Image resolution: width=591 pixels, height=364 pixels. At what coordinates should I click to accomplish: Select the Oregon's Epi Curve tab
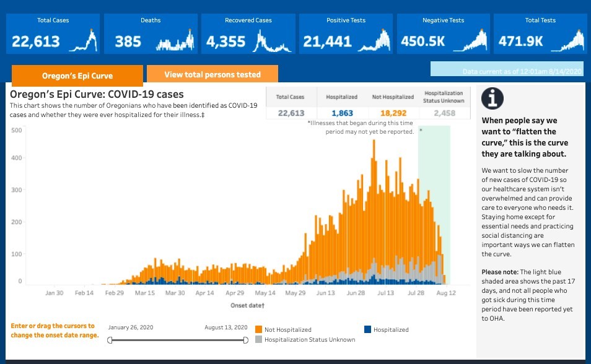tap(77, 76)
